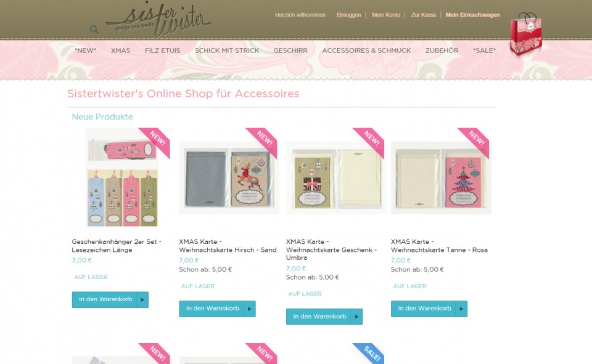Screen dimensions: 592x364
Task: Open the XMAS menu category
Action: pos(120,51)
